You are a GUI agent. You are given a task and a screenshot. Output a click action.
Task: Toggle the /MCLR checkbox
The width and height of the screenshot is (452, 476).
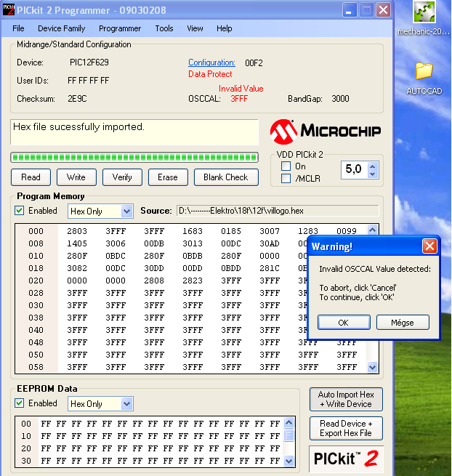click(x=286, y=178)
